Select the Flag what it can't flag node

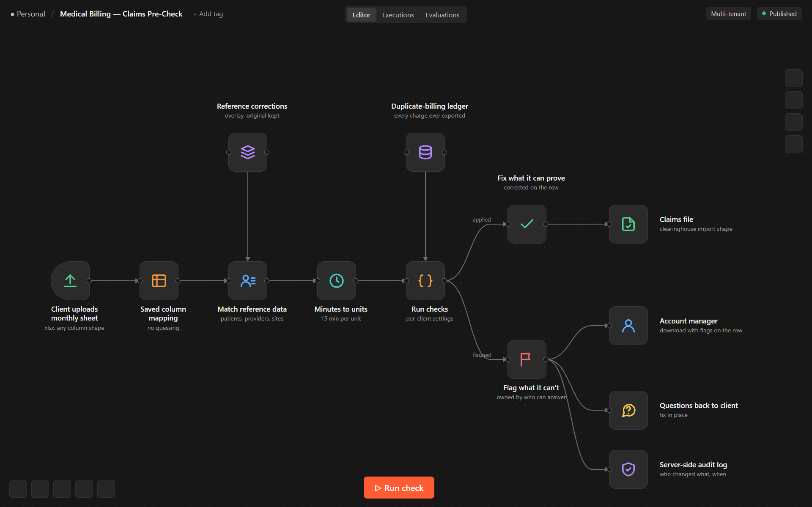[527, 359]
